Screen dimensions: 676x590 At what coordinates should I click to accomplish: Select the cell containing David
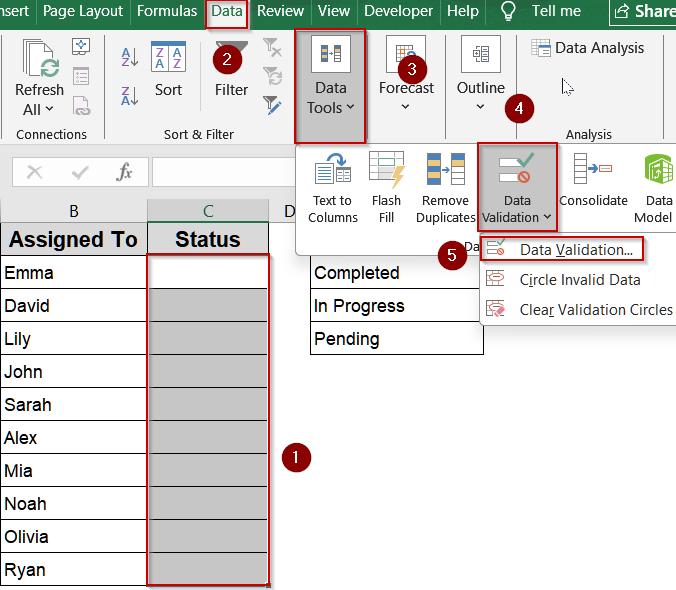(x=74, y=306)
